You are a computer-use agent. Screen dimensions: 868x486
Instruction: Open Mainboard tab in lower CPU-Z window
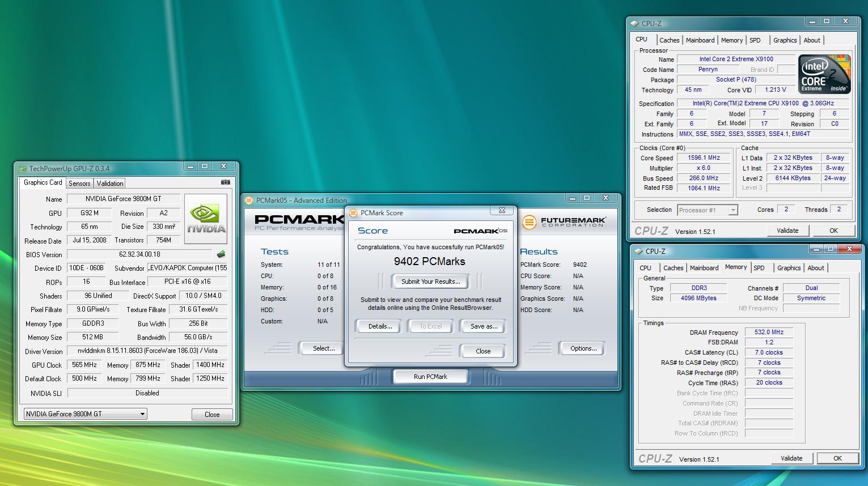pos(704,268)
